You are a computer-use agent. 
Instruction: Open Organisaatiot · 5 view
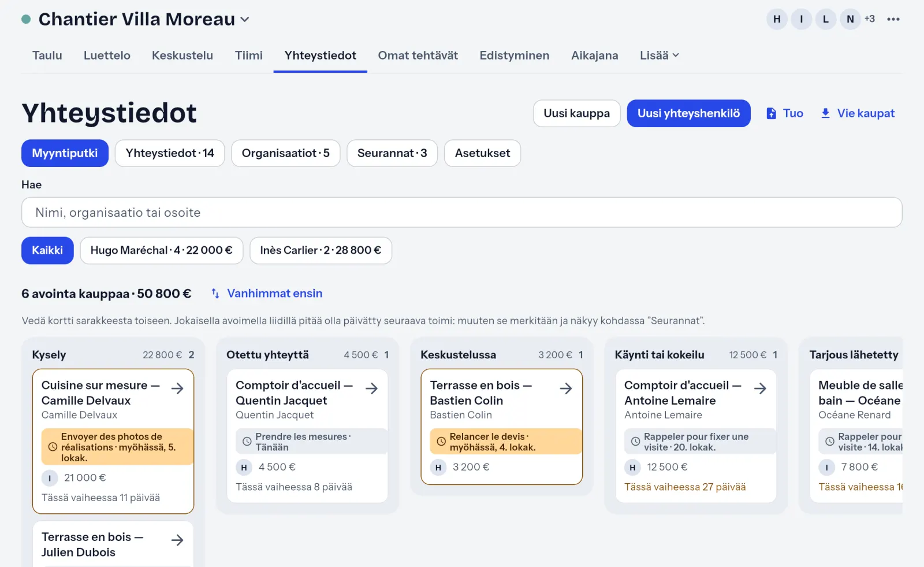click(286, 153)
